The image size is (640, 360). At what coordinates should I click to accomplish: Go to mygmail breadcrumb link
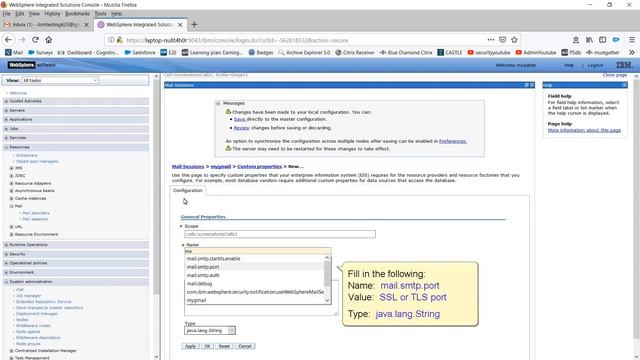pos(221,167)
